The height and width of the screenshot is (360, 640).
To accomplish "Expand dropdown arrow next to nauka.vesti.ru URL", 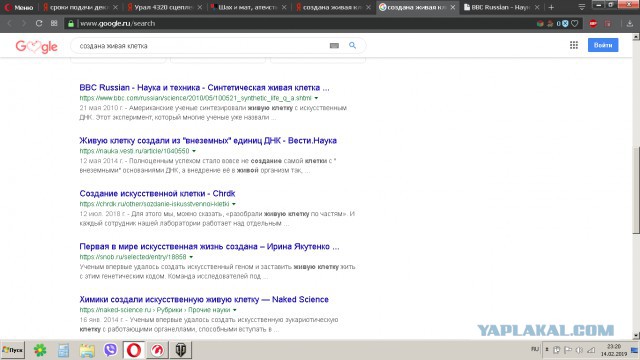I will (194, 151).
